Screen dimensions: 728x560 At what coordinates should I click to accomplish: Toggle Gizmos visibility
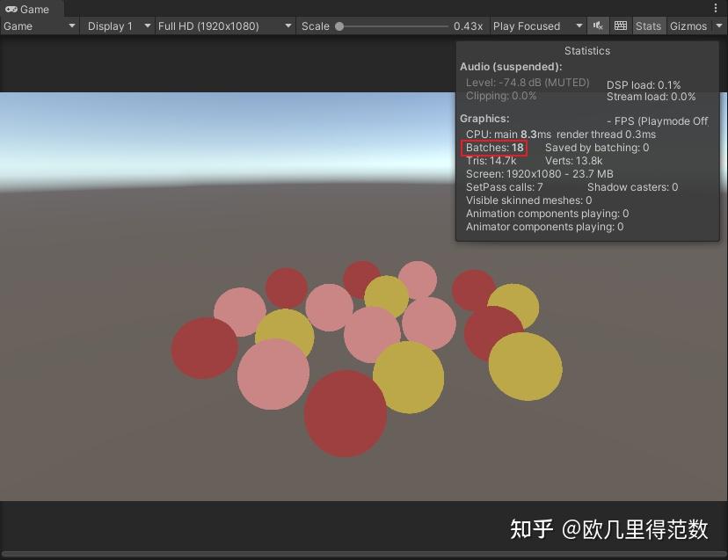click(x=688, y=25)
